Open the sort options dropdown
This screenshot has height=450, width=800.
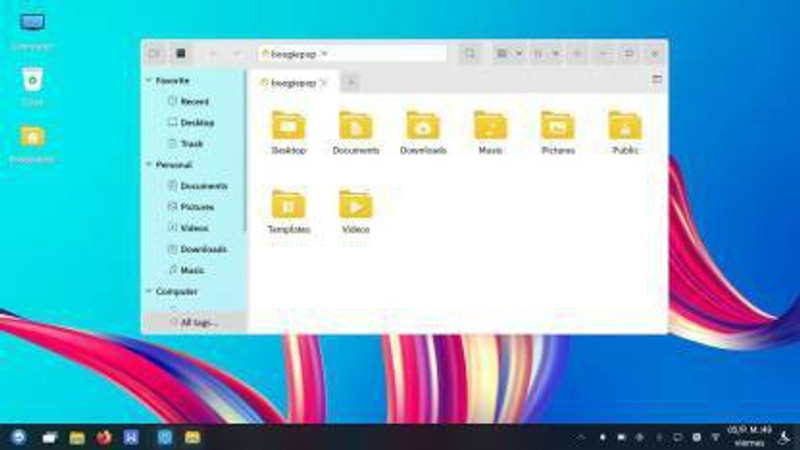tap(545, 53)
